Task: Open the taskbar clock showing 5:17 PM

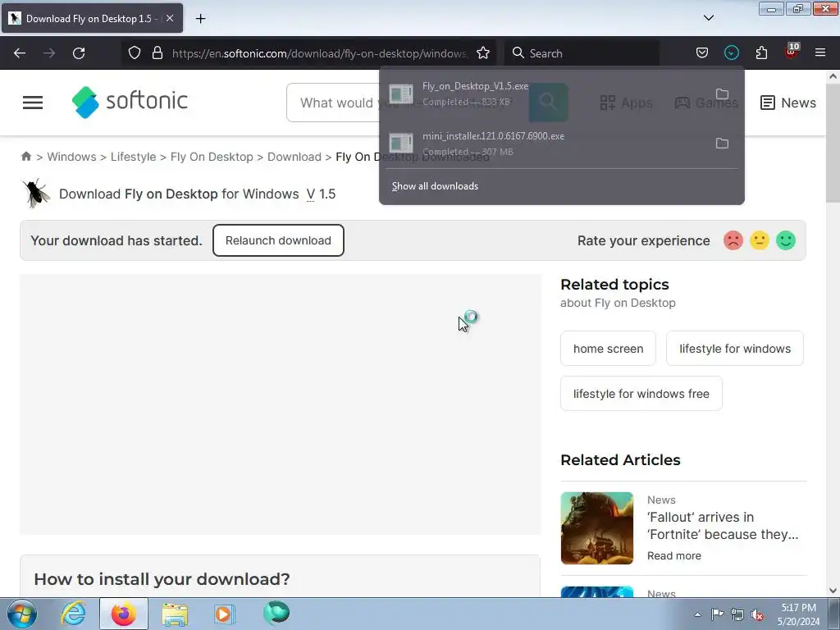Action: point(798,614)
